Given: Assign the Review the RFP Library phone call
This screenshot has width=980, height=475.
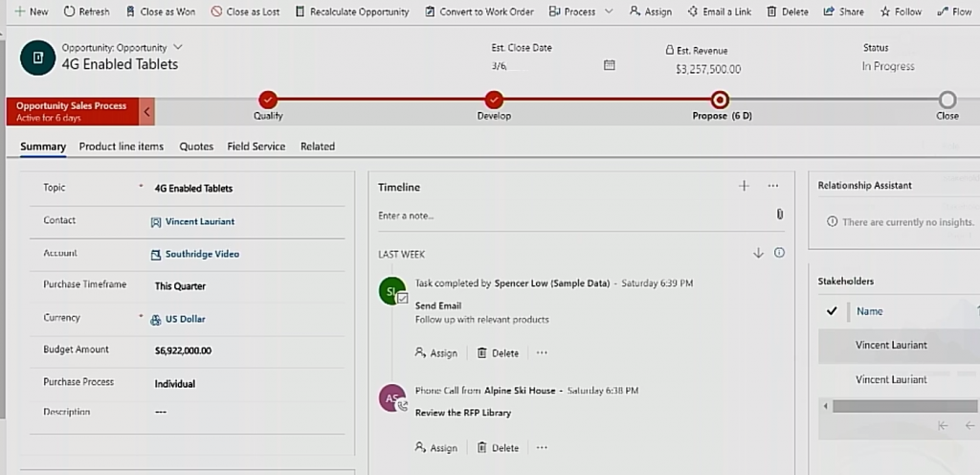Looking at the screenshot, I should pos(436,447).
